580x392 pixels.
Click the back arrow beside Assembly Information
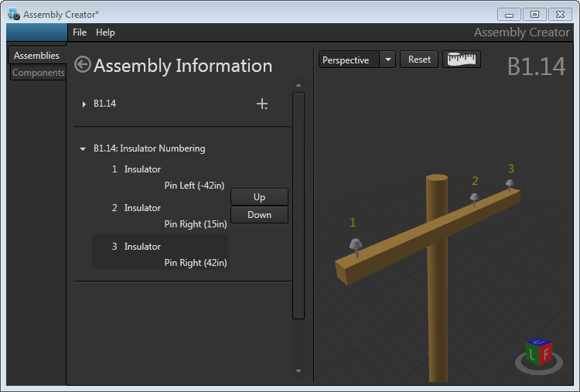(83, 65)
